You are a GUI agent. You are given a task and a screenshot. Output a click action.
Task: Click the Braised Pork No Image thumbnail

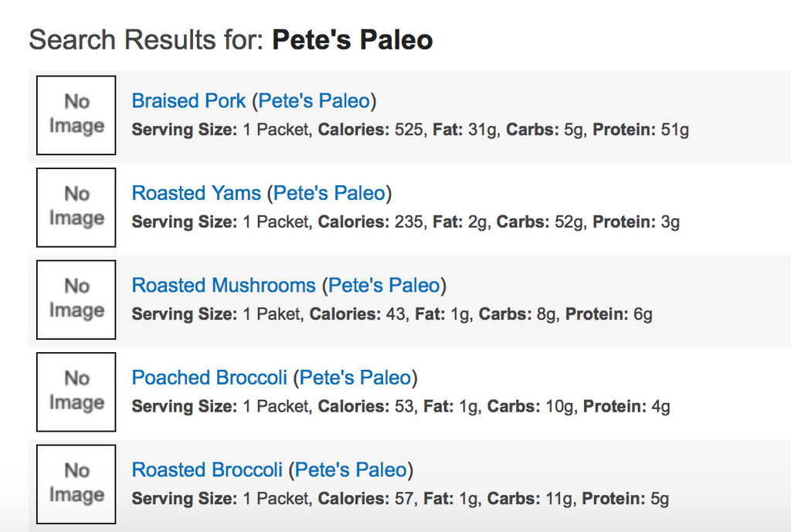point(76,114)
